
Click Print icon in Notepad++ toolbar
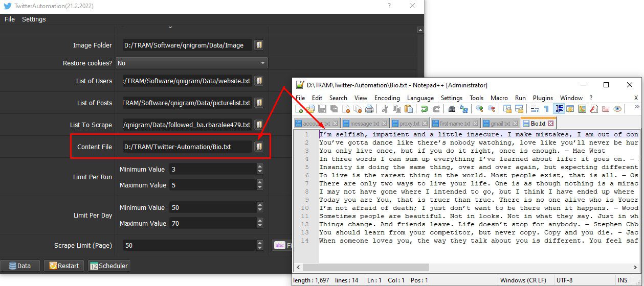click(x=369, y=109)
